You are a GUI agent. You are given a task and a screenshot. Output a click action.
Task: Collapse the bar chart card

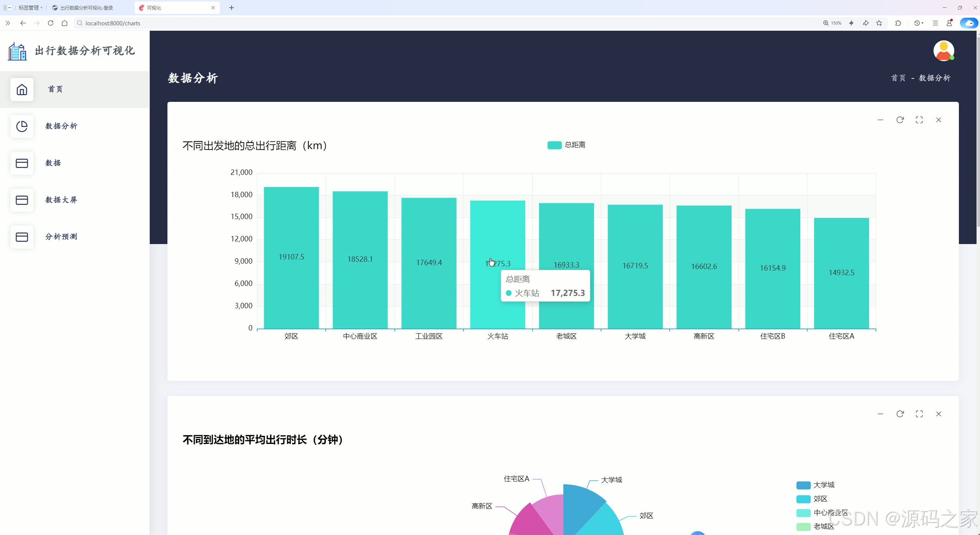(881, 120)
